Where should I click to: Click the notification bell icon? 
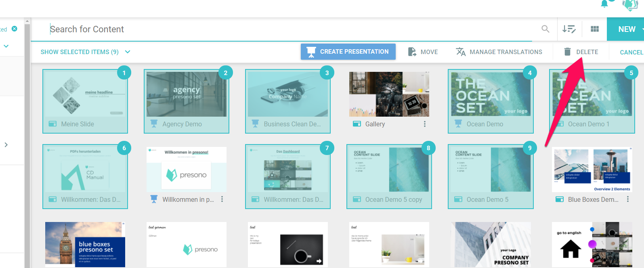[604, 4]
